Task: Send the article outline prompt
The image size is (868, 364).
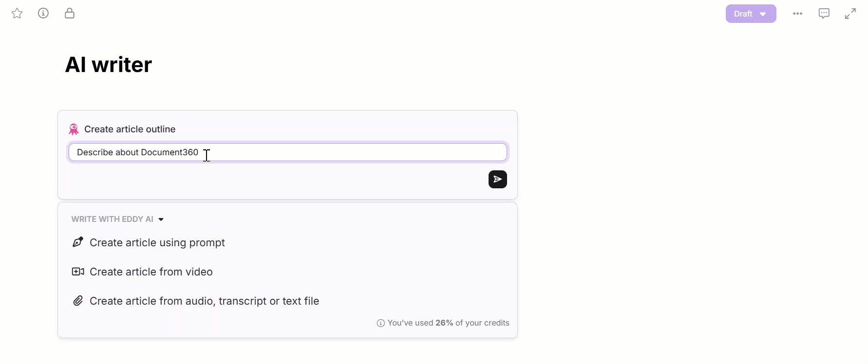Action: coord(497,179)
